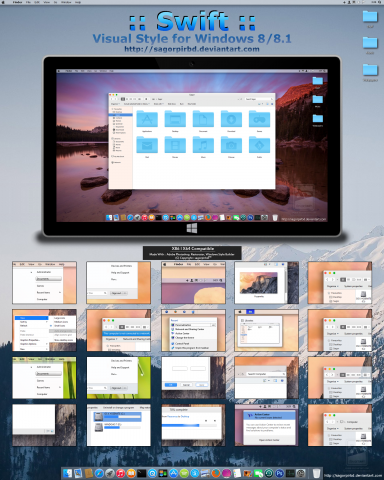Click the X86 / X64 Compatible banner

point(192,253)
